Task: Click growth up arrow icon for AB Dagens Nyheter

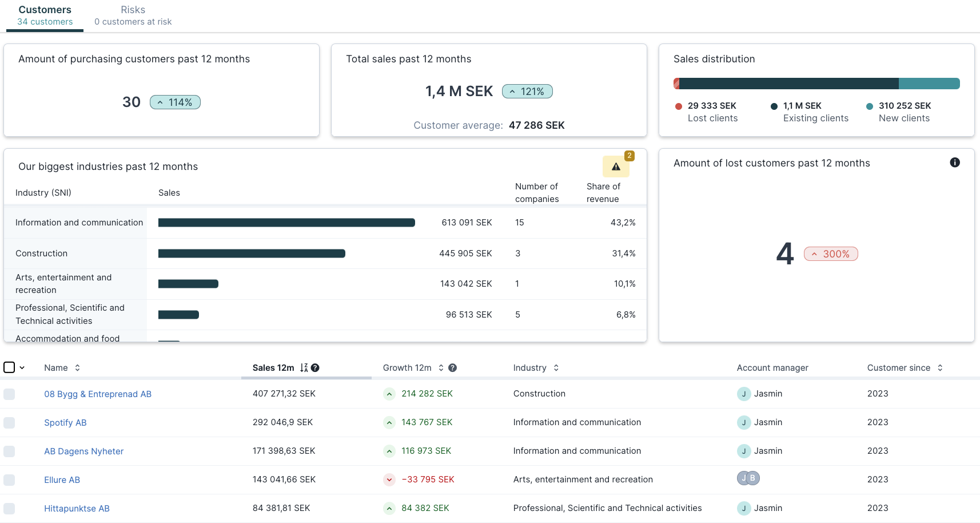Action: click(x=389, y=451)
